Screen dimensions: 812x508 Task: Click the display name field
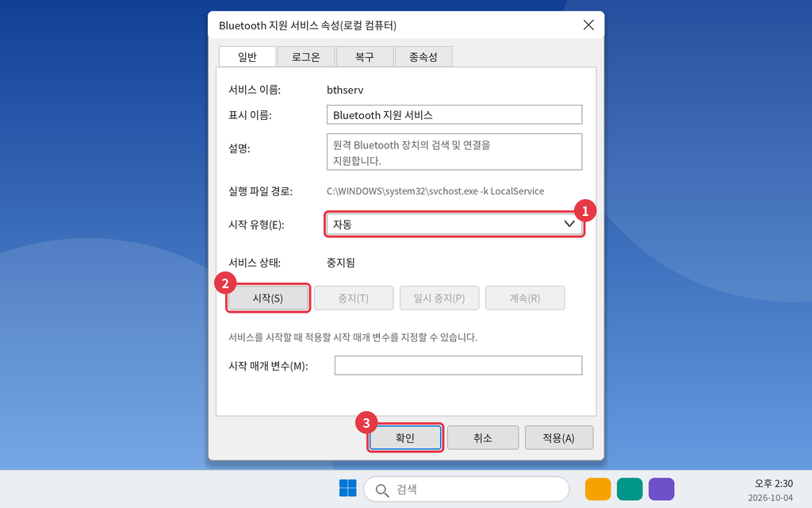pyautogui.click(x=454, y=114)
